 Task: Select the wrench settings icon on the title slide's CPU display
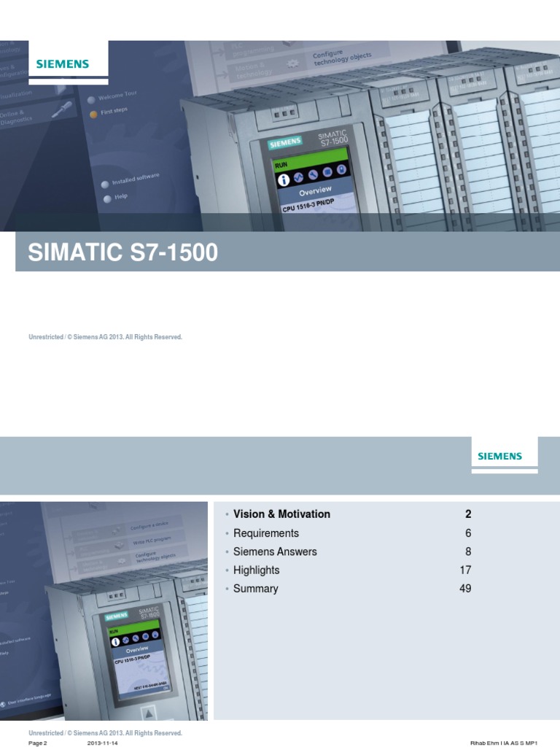tap(313, 174)
